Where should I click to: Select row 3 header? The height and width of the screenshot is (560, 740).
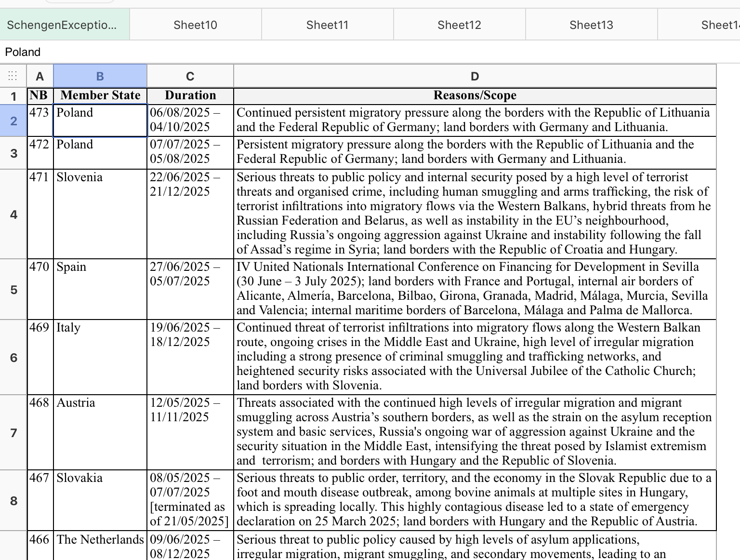(x=13, y=153)
